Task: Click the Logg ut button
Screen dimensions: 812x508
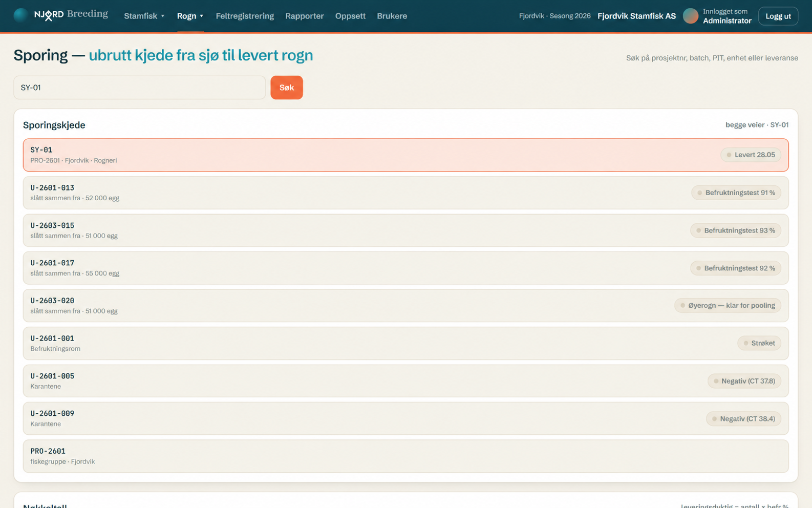Action: (x=778, y=16)
